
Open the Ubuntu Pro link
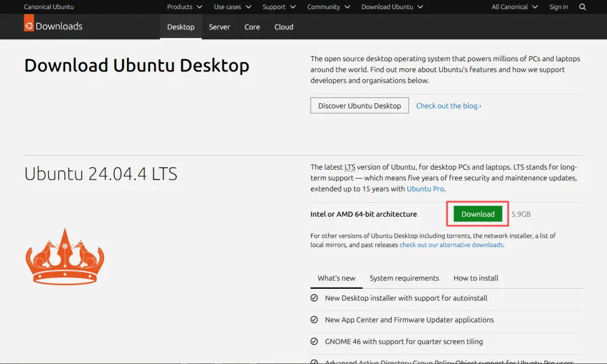pyautogui.click(x=425, y=189)
